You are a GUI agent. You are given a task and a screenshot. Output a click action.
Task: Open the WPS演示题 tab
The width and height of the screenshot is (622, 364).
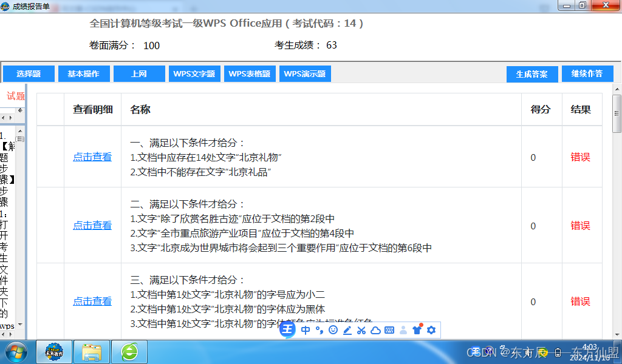point(305,73)
